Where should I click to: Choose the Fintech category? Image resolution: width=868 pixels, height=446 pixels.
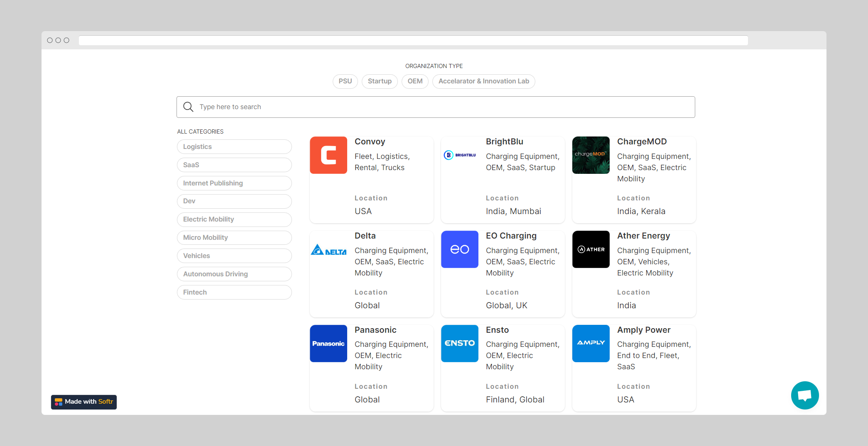coord(234,292)
